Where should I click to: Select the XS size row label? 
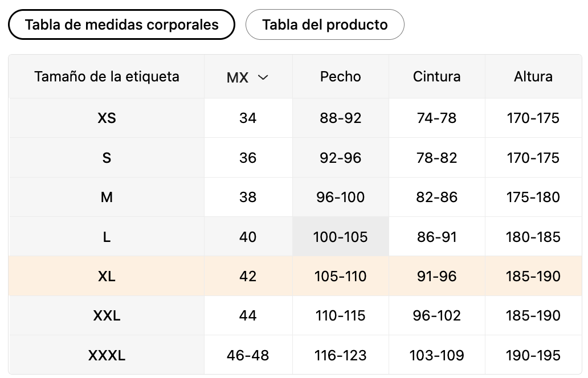point(107,118)
